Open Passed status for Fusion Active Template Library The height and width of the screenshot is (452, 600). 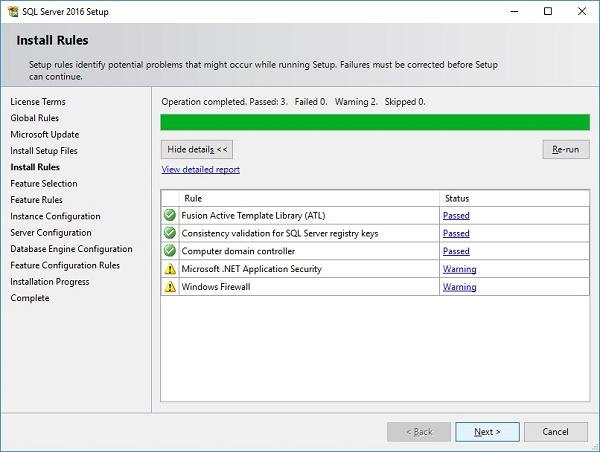click(x=456, y=215)
